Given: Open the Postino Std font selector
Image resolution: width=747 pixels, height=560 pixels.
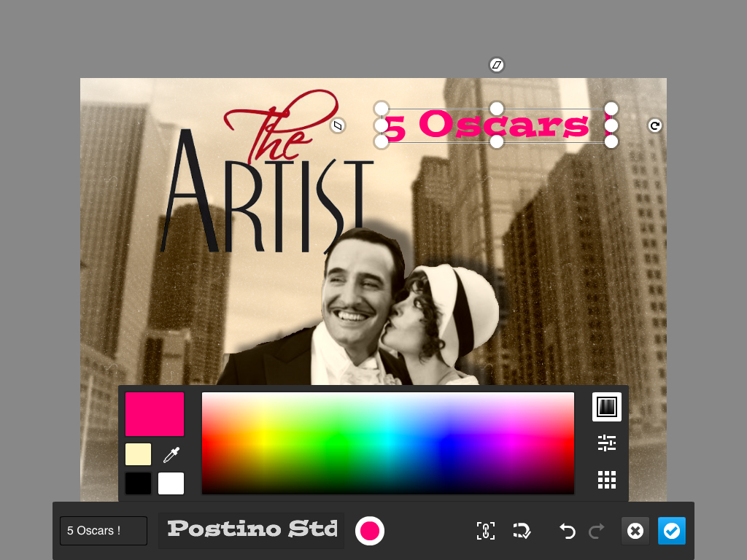Looking at the screenshot, I should click(251, 531).
